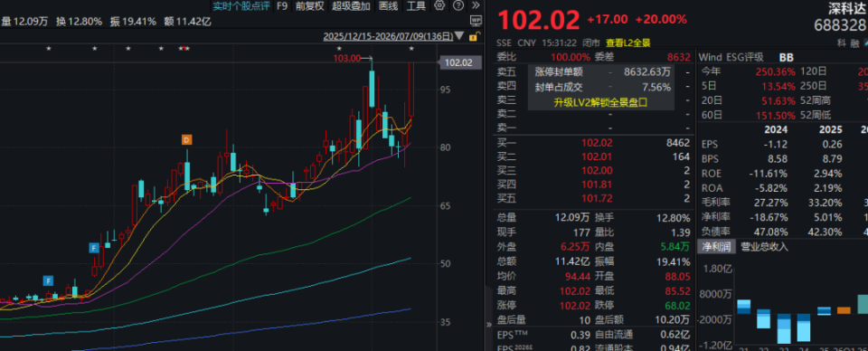Screen dimensions: 868x351
Task: Click the 今年 250.36% return value
Action: [x=776, y=72]
